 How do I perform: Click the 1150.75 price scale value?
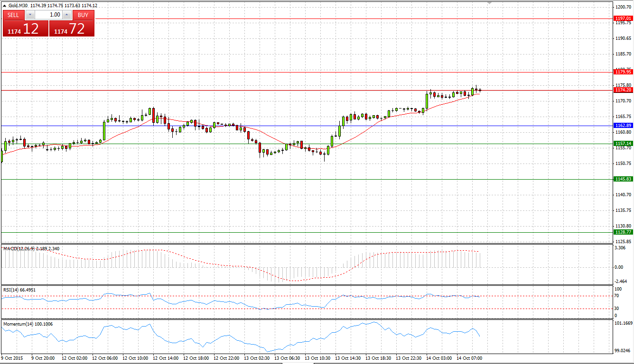click(x=623, y=164)
